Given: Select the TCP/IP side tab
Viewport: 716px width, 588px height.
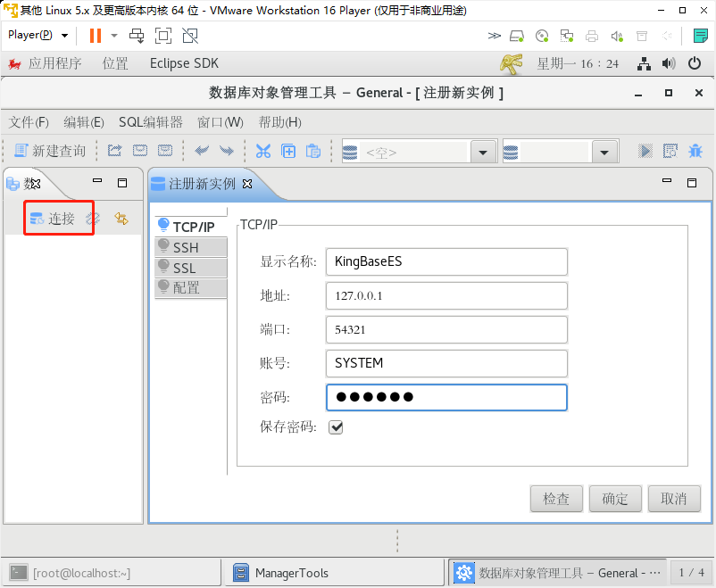Looking at the screenshot, I should point(191,227).
